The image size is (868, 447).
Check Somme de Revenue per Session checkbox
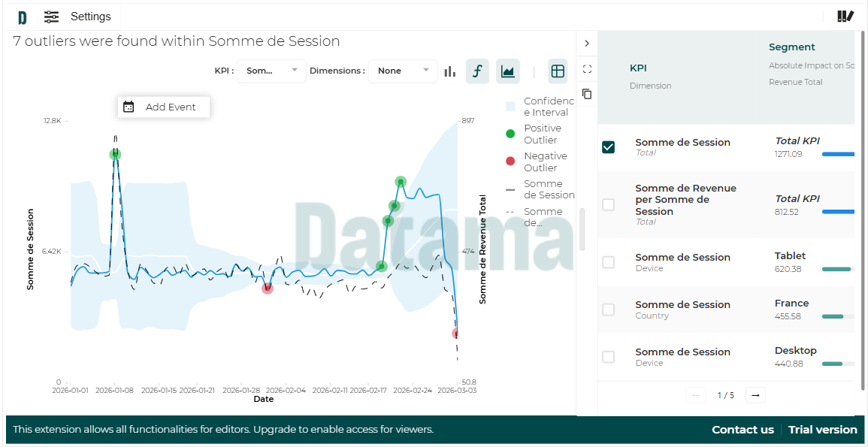click(609, 204)
